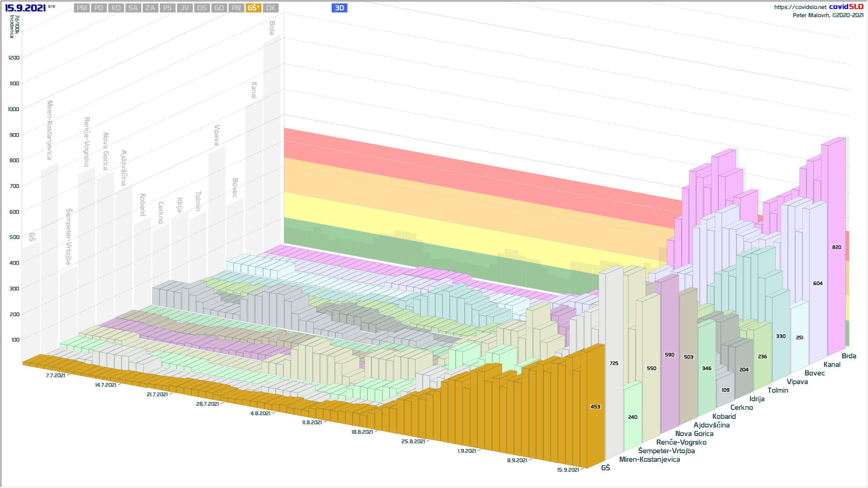Viewport: 868px width, 488px height.
Task: Toggle the 3D view button
Action: point(339,8)
